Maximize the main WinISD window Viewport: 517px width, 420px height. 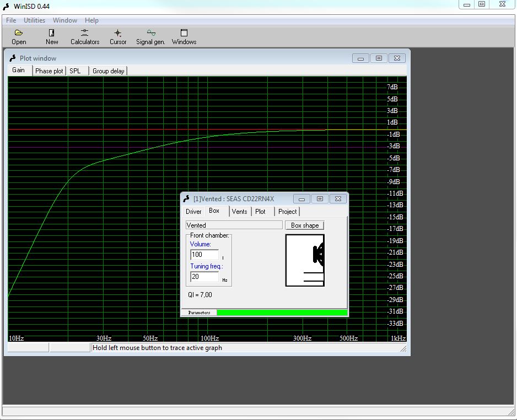click(482, 4)
